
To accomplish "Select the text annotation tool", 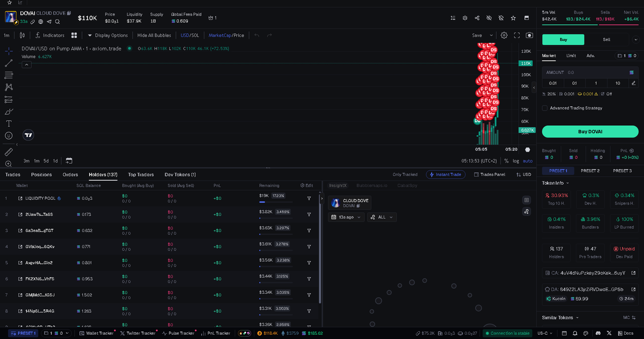I will click(9, 124).
